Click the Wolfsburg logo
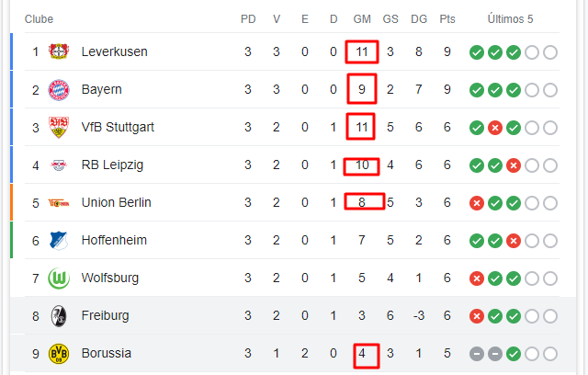The image size is (588, 375). pyautogui.click(x=59, y=278)
